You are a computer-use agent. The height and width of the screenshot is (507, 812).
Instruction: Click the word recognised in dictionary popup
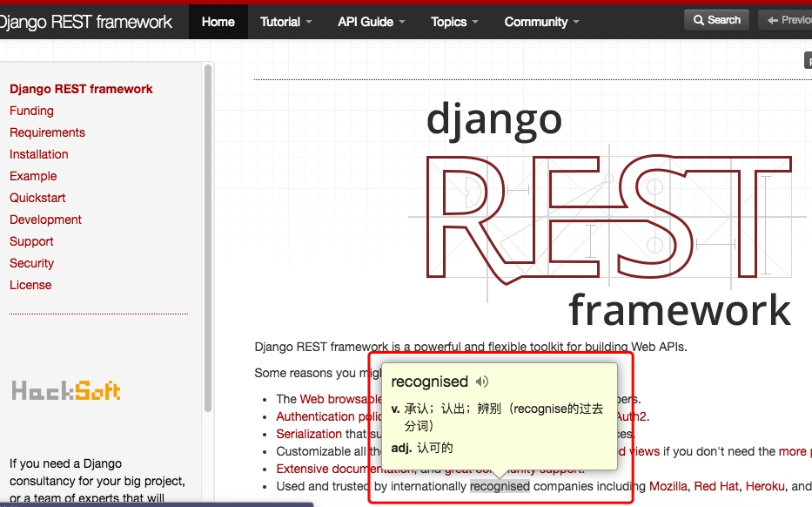pos(429,382)
